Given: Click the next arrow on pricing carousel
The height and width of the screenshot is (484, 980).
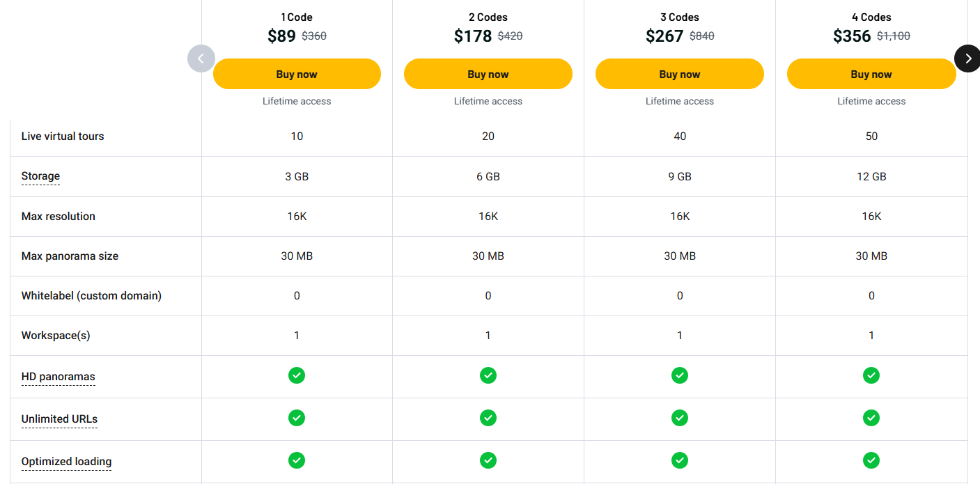Looking at the screenshot, I should (x=967, y=58).
